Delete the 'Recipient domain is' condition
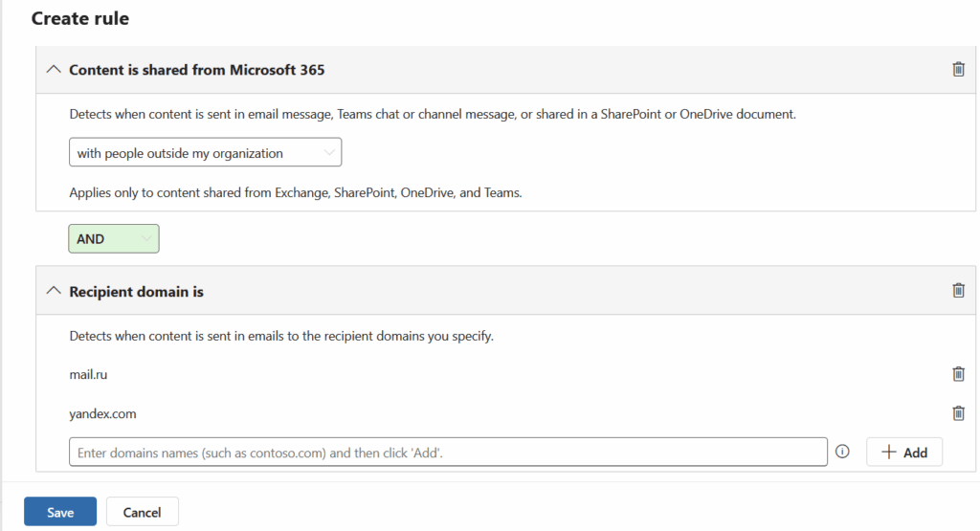This screenshot has width=980, height=531. (958, 290)
